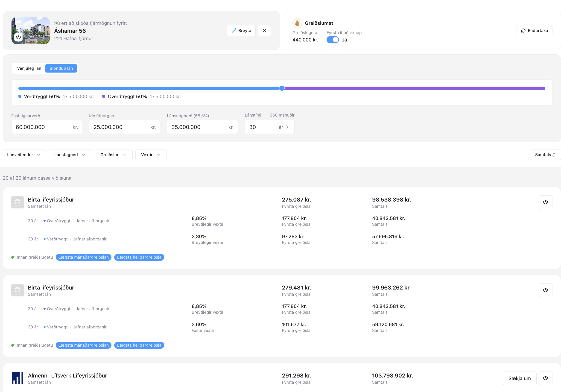Click the 221 Hafnarfjörður postal text
Screen dimensions: 561x392
[74, 38]
